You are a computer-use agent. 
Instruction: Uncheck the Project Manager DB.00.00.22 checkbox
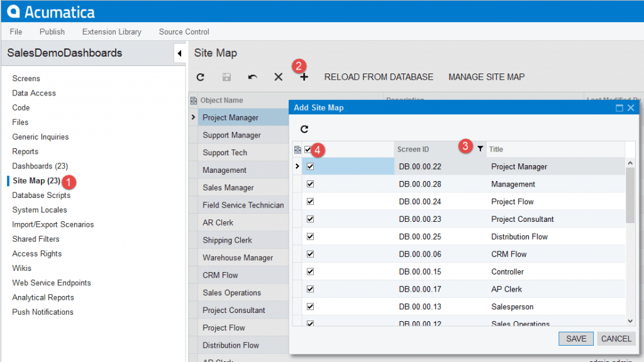click(311, 167)
